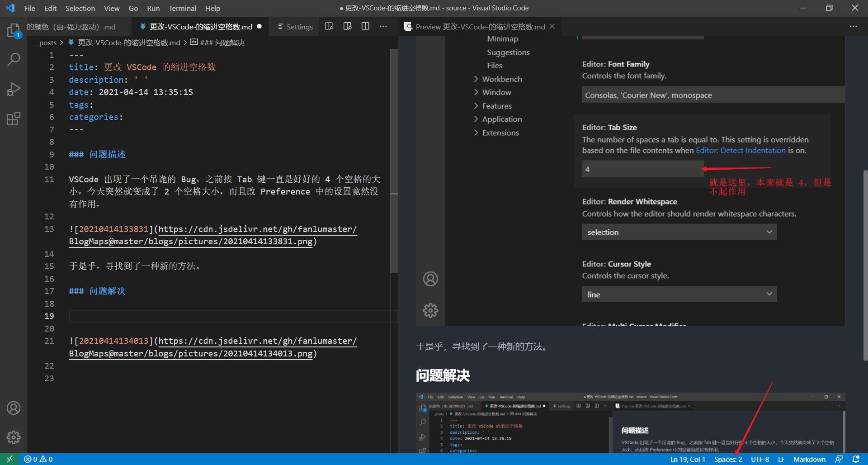The width and height of the screenshot is (868, 465).
Task: Open the View menu
Action: pyautogui.click(x=112, y=8)
